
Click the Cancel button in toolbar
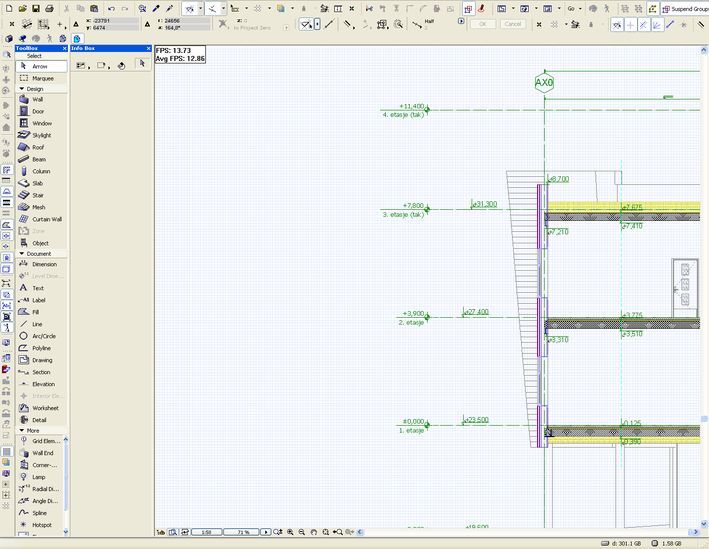[x=512, y=23]
